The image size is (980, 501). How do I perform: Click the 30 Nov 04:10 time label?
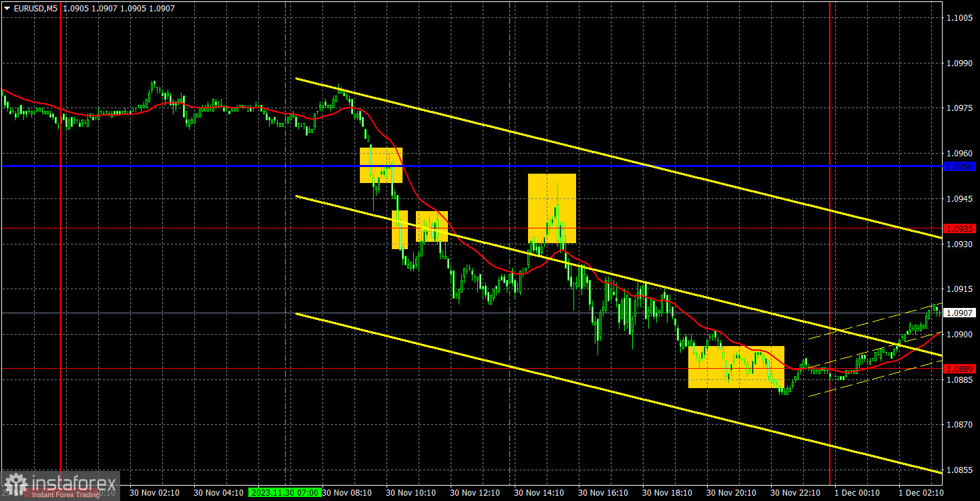(218, 492)
